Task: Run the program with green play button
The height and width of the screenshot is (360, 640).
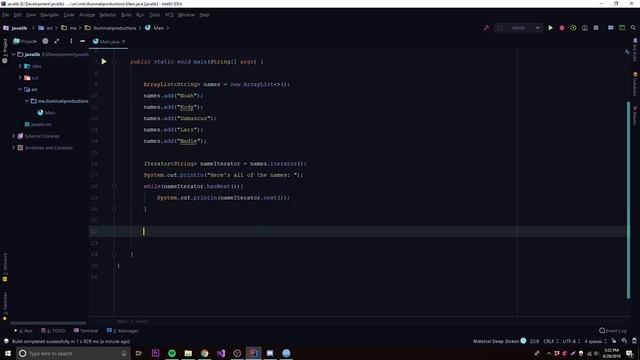Action: (550, 28)
